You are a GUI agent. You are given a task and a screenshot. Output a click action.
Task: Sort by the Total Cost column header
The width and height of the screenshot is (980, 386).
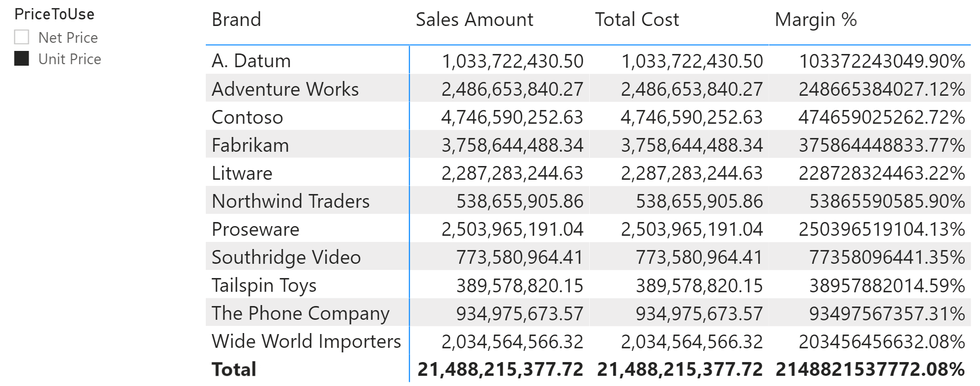[637, 19]
